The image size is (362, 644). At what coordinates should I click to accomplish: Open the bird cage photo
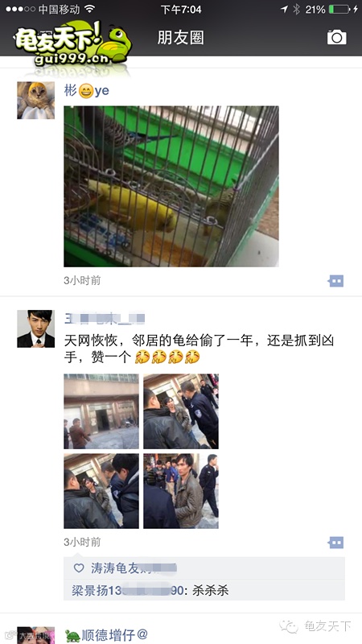pos(171,187)
